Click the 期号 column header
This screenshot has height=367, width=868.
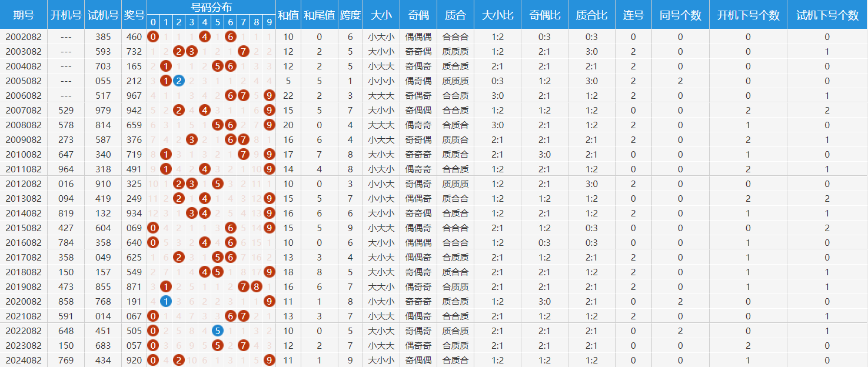[x=24, y=15]
